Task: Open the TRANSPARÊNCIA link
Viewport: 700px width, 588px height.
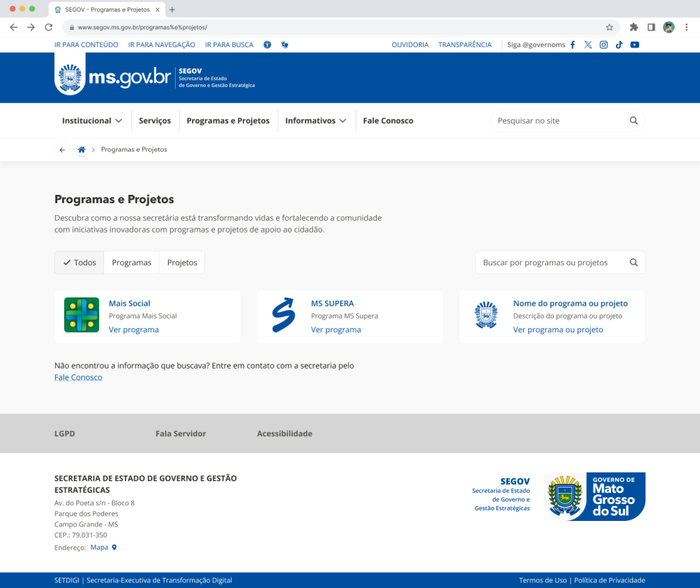Action: click(x=465, y=44)
